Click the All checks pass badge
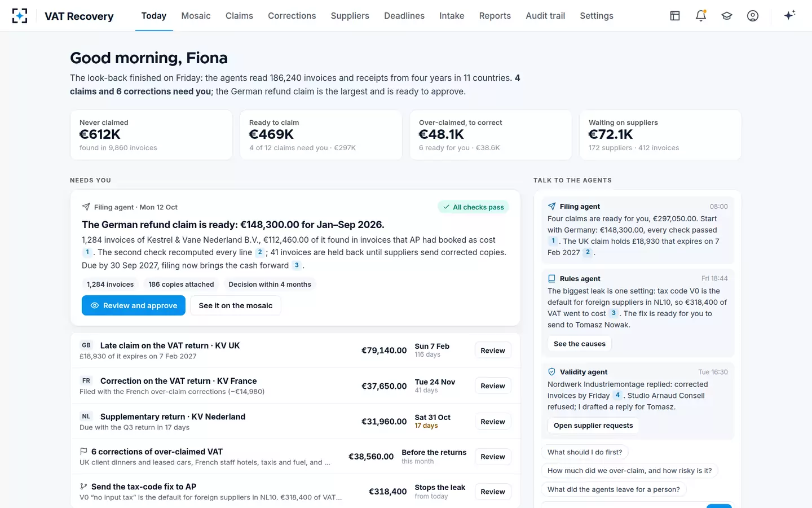 (473, 207)
